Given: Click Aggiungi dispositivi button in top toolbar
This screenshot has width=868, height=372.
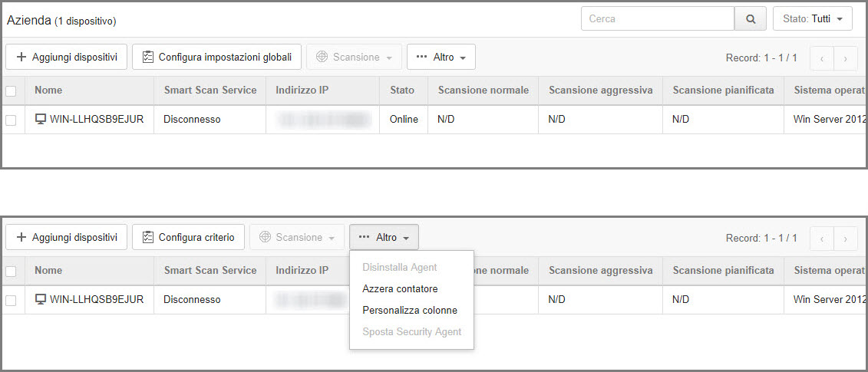Looking at the screenshot, I should click(x=67, y=57).
